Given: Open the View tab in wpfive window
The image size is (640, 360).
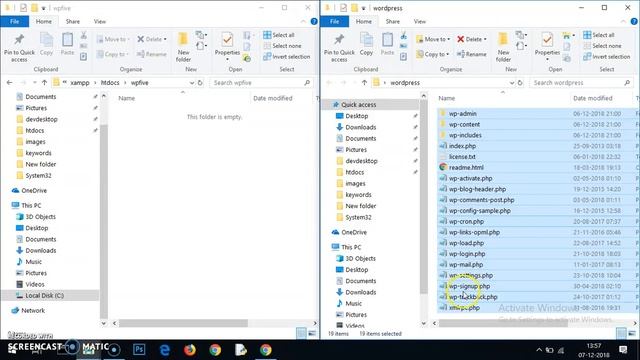Looking at the screenshot, I should [100, 22].
